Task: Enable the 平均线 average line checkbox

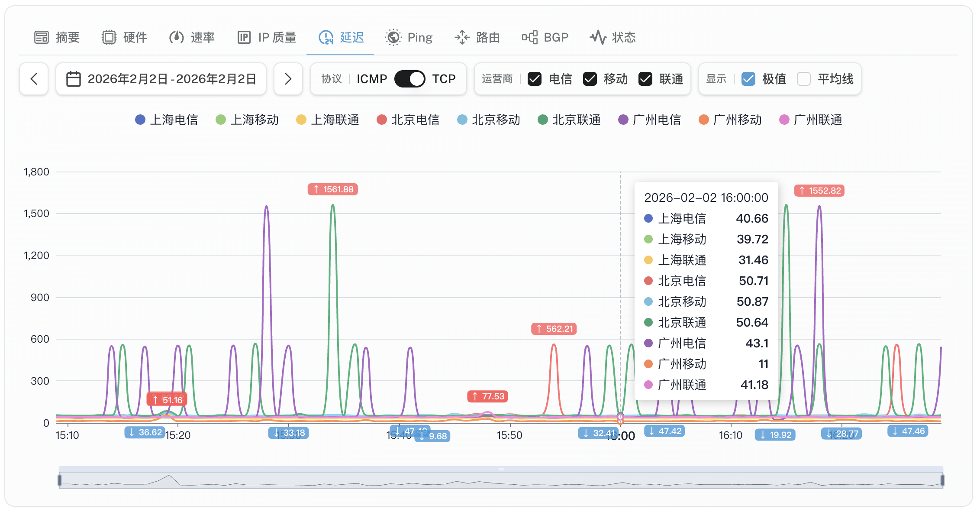Action: tap(804, 79)
